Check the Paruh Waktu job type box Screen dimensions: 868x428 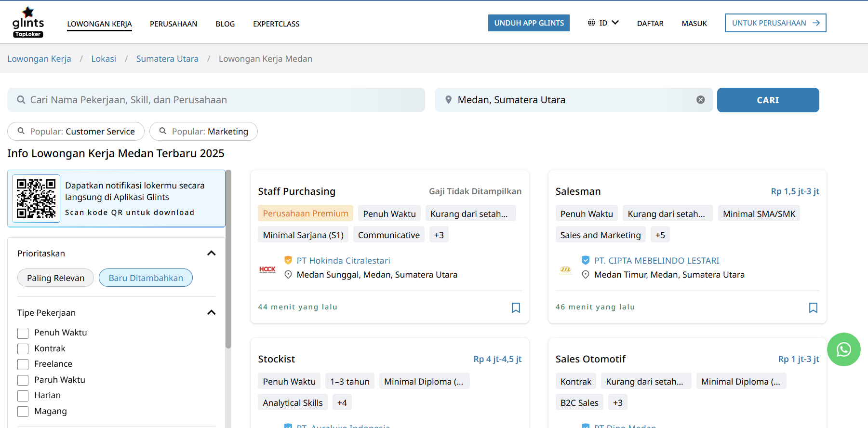(x=23, y=380)
